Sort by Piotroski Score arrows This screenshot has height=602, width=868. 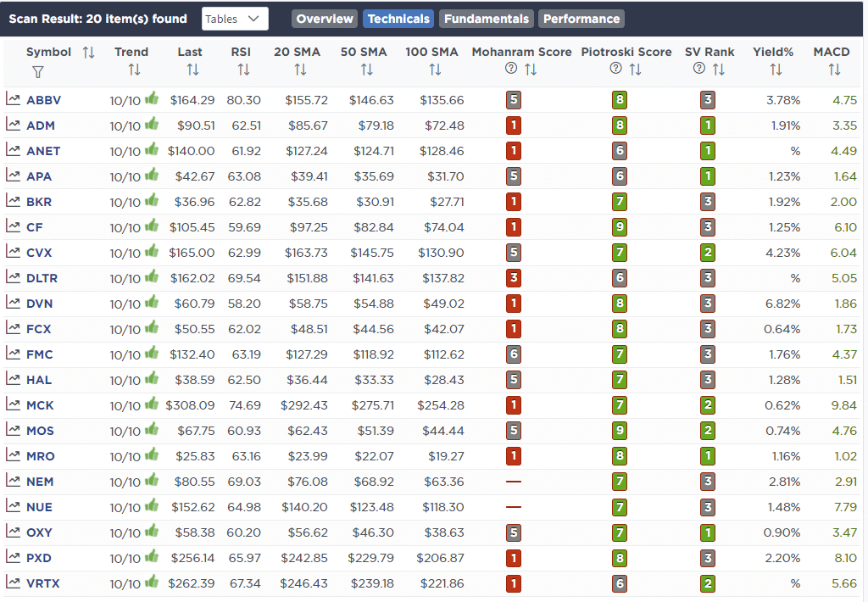click(x=635, y=70)
